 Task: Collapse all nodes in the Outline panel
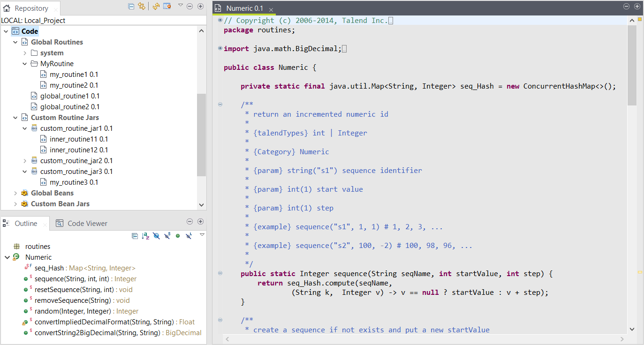point(135,235)
